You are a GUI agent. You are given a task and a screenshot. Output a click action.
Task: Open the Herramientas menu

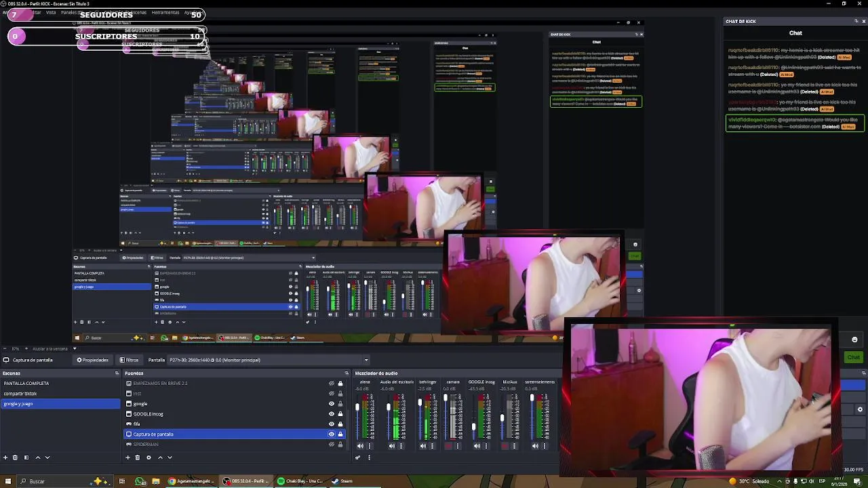click(x=165, y=12)
